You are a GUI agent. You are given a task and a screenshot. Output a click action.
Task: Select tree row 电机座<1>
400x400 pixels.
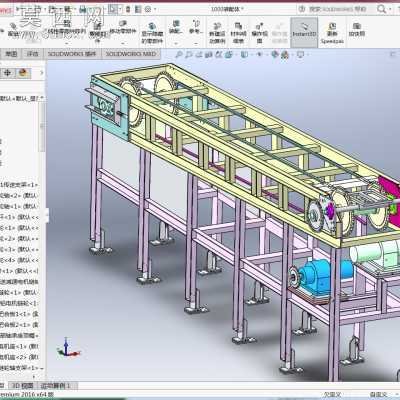pyautogui.click(x=19, y=346)
